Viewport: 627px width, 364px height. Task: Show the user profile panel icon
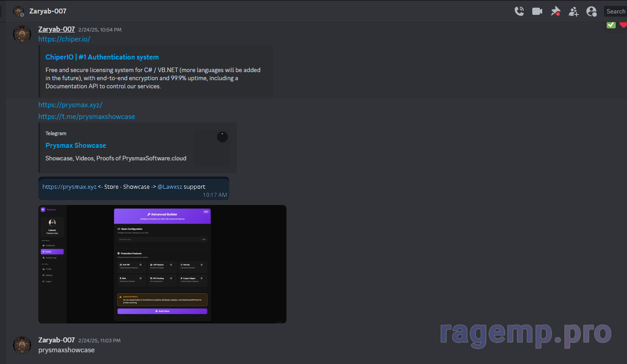(x=591, y=11)
